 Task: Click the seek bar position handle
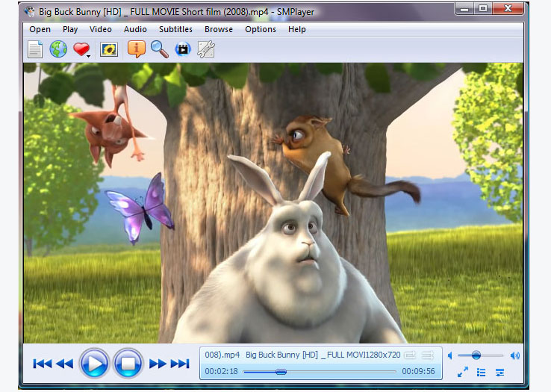pos(281,372)
